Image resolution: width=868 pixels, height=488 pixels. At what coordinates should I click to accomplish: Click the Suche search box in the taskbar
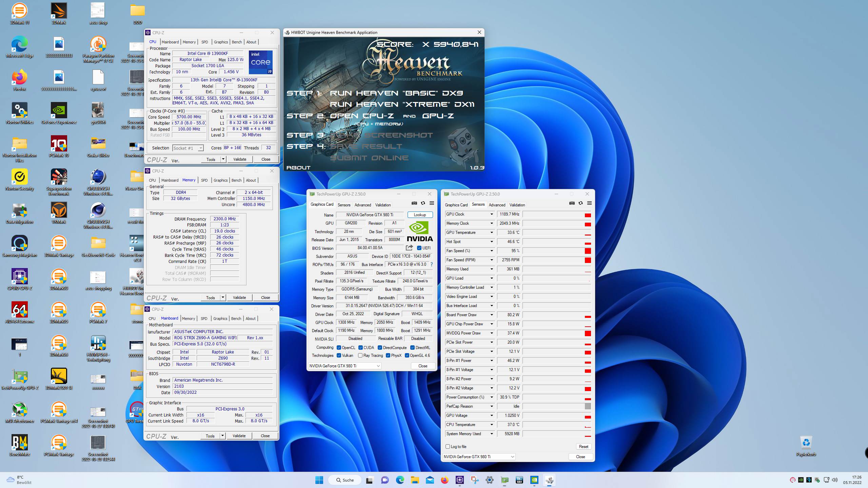tap(344, 480)
